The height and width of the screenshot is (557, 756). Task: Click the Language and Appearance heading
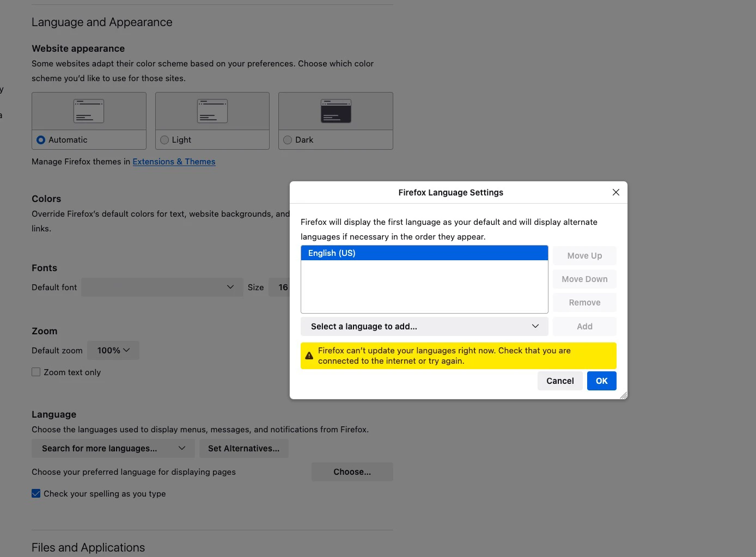[x=102, y=22]
